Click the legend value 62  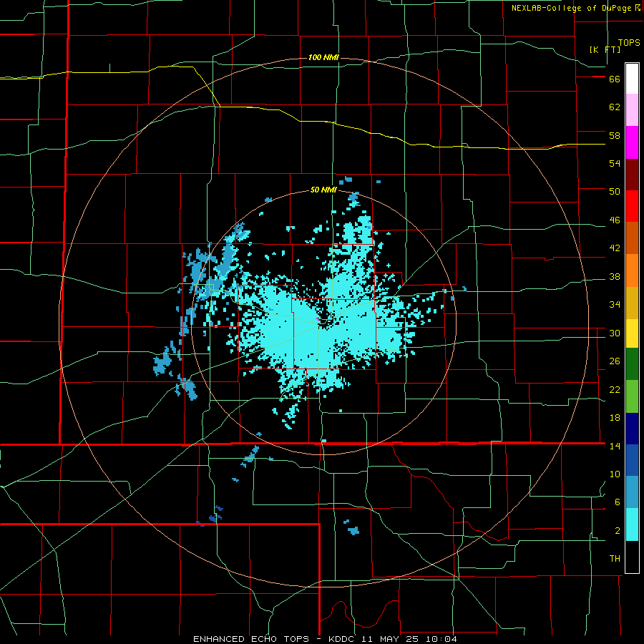[615, 107]
